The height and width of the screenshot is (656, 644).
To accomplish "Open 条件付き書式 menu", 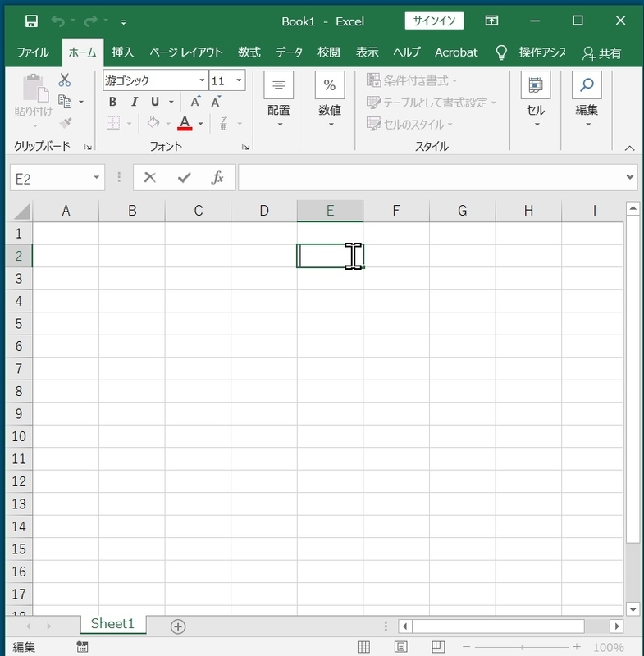I will (412, 80).
